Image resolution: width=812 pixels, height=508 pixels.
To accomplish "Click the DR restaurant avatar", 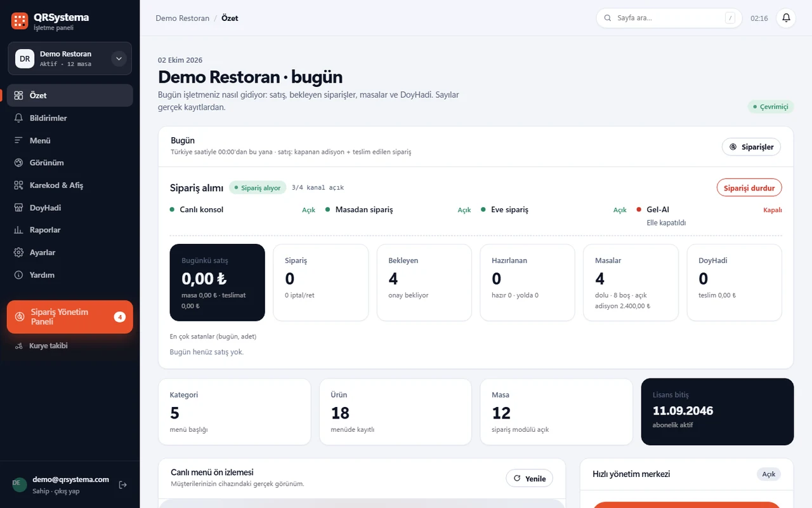I will pyautogui.click(x=25, y=58).
